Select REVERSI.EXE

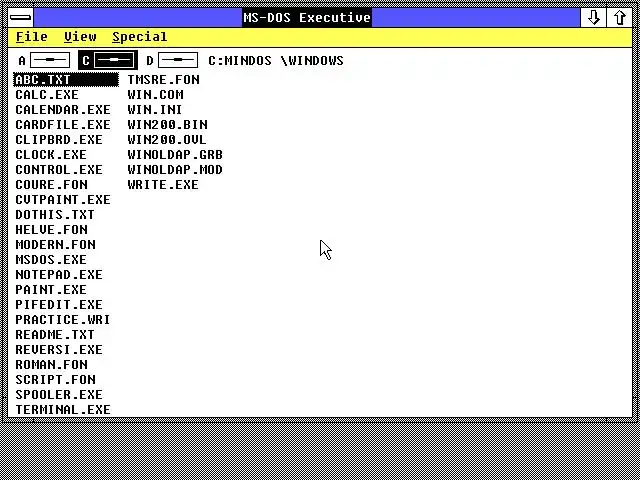(x=59, y=350)
